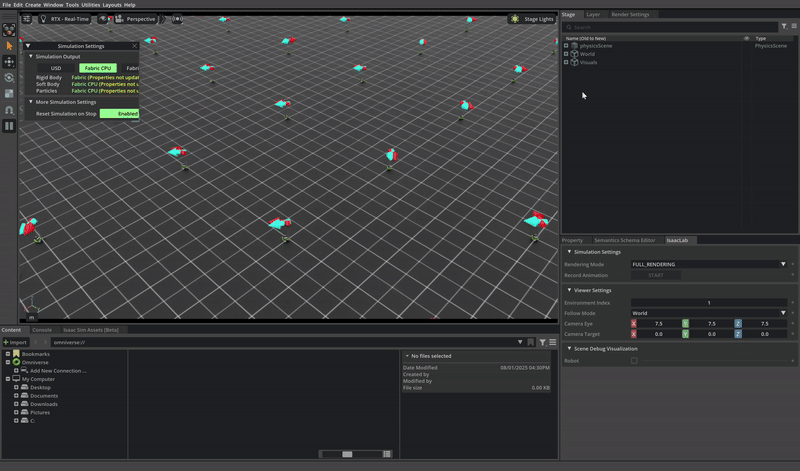Collapse the Scene Debug Visualization section
The height and width of the screenshot is (471, 800).
pyautogui.click(x=569, y=349)
